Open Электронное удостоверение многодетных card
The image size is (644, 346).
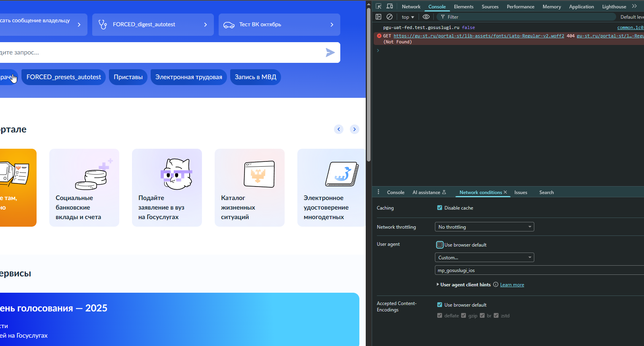(x=332, y=188)
